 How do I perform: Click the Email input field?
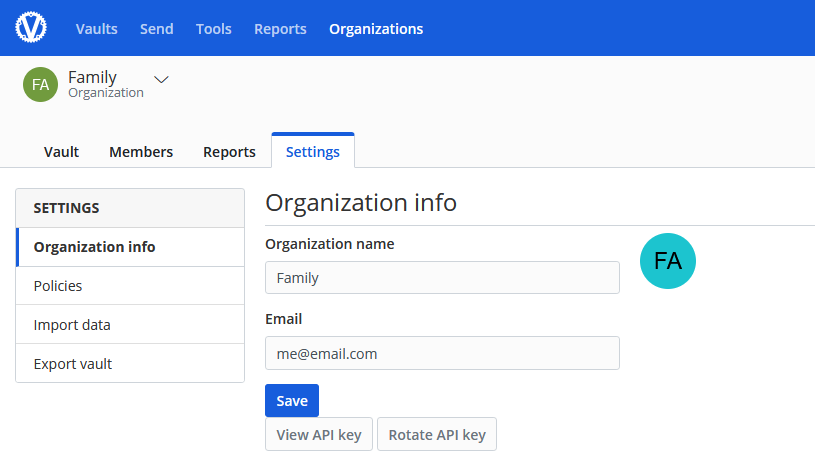(442, 353)
